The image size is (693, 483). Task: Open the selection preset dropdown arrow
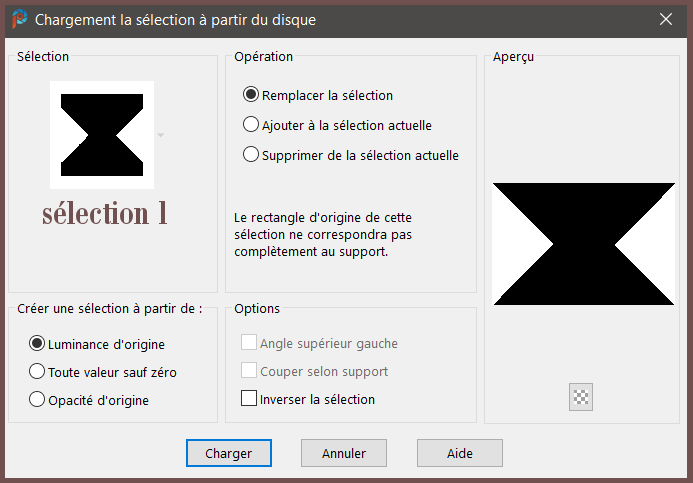click(x=161, y=135)
